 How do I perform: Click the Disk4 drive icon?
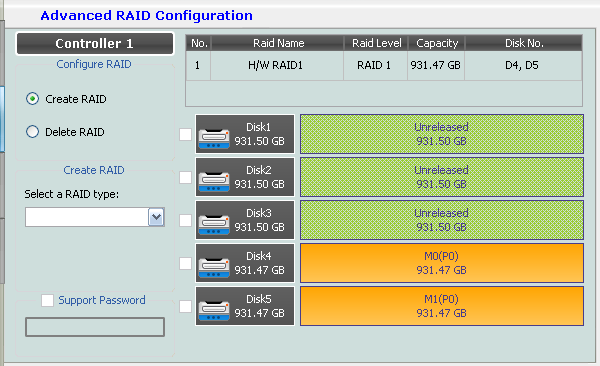214,267
